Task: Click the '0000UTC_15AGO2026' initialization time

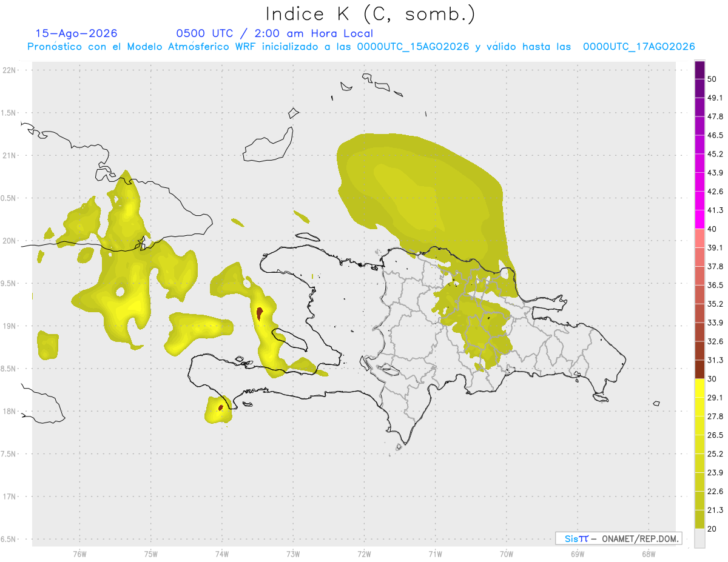Action: pyautogui.click(x=413, y=47)
